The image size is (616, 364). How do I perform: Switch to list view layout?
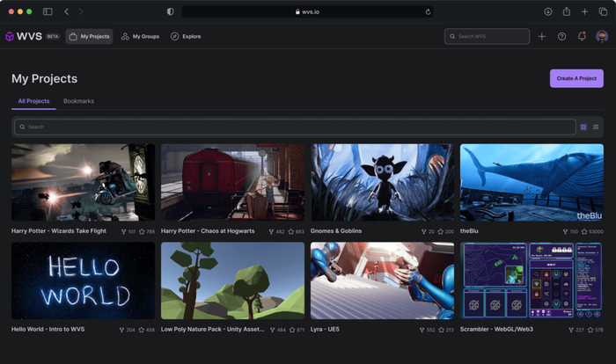(x=596, y=127)
